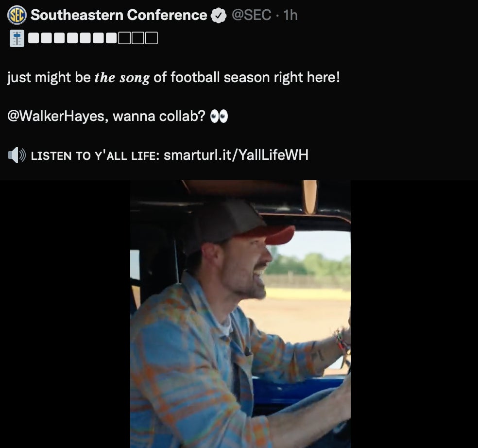Click the eyes emoji after collab

(219, 117)
